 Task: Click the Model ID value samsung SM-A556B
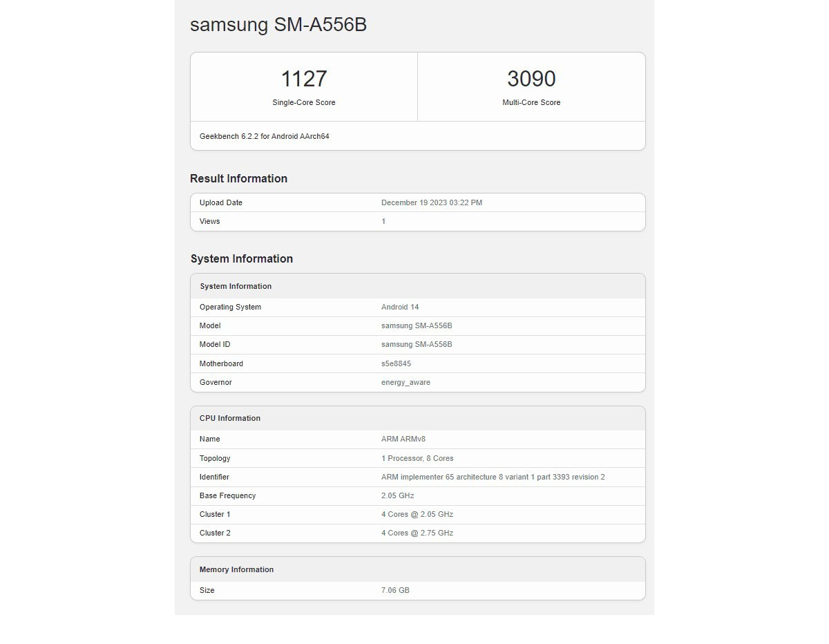point(416,344)
